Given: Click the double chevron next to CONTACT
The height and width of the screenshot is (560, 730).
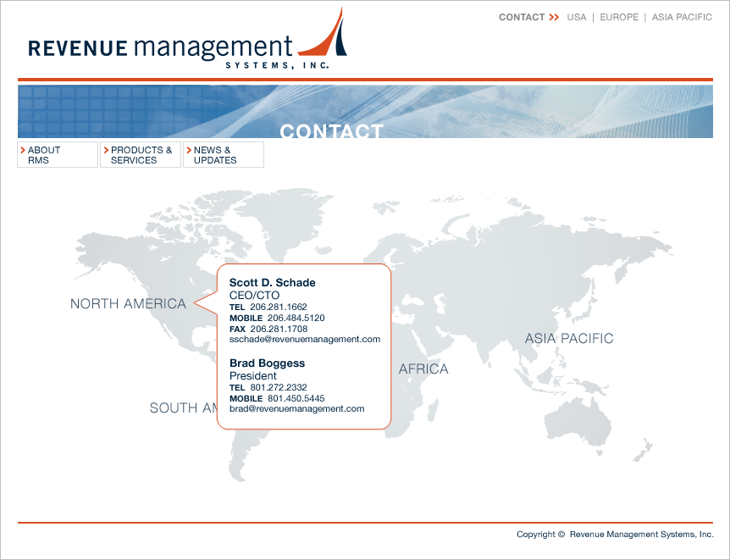Looking at the screenshot, I should coord(554,17).
